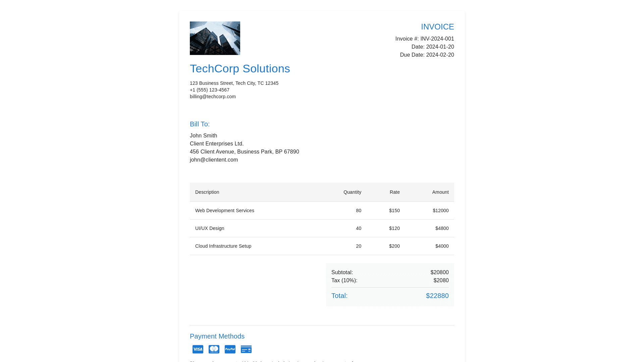Click the Payment Methods heading
This screenshot has width=644, height=362.
pyautogui.click(x=217, y=336)
